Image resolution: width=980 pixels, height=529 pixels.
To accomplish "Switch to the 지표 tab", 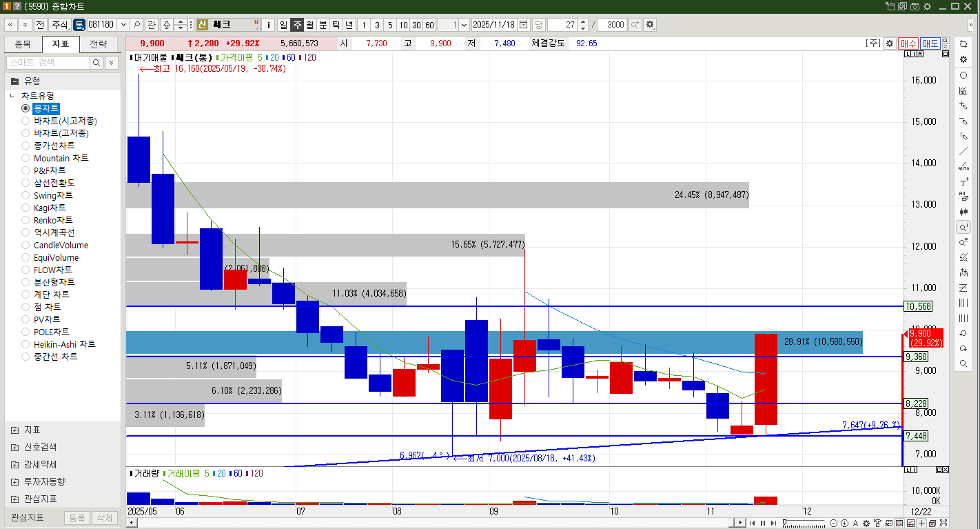I will coord(61,44).
